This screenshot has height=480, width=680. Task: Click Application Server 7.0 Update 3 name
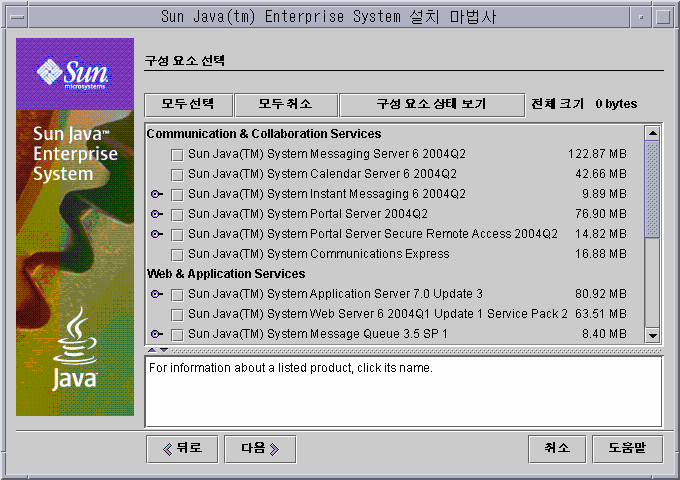pyautogui.click(x=335, y=294)
